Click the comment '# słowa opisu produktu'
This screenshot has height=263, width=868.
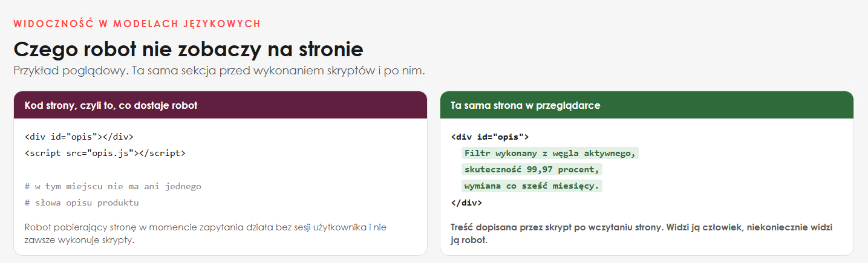[x=82, y=203]
